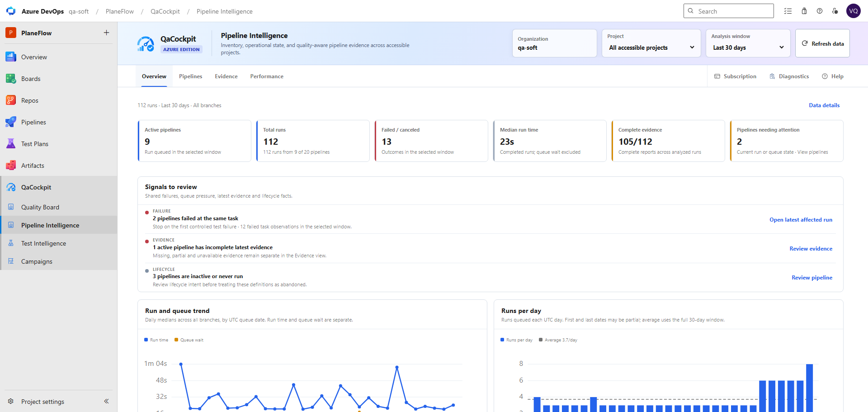This screenshot has width=868, height=412.
Task: Switch to the Evidence tab
Action: [226, 76]
